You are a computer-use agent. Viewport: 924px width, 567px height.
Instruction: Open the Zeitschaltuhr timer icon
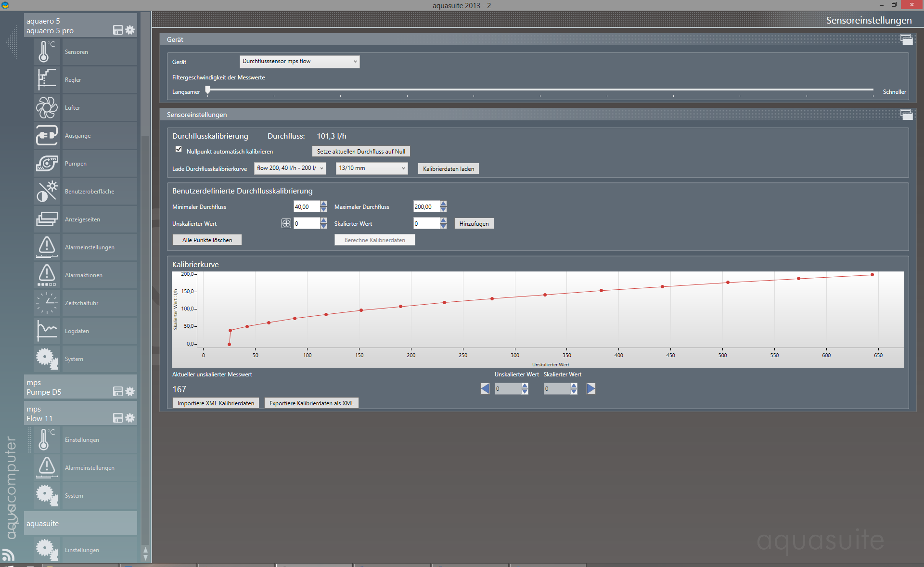pyautogui.click(x=46, y=303)
